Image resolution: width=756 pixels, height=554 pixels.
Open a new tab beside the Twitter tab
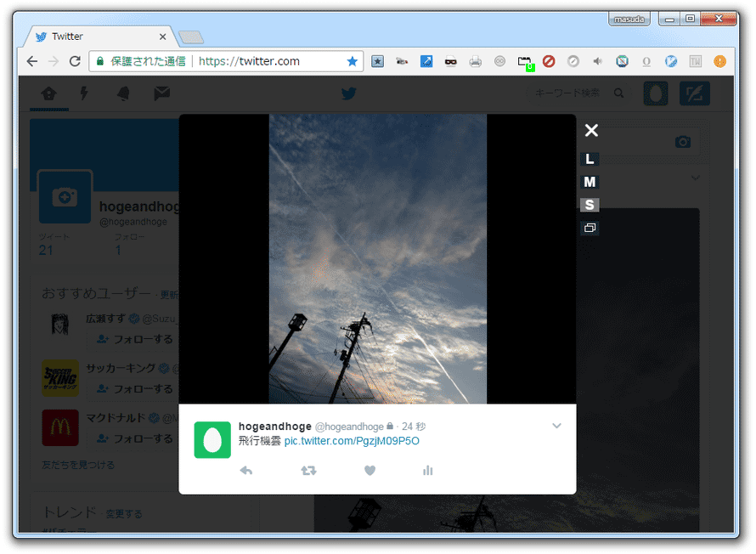click(x=191, y=37)
